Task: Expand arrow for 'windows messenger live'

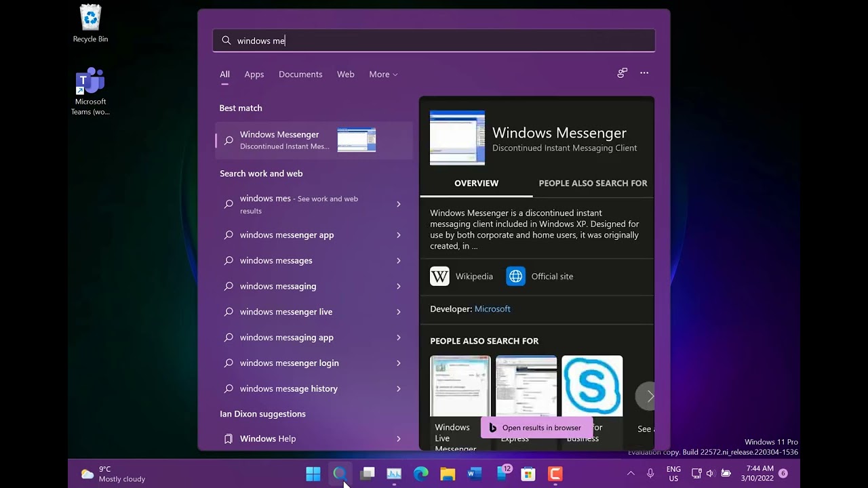Action: pos(399,312)
